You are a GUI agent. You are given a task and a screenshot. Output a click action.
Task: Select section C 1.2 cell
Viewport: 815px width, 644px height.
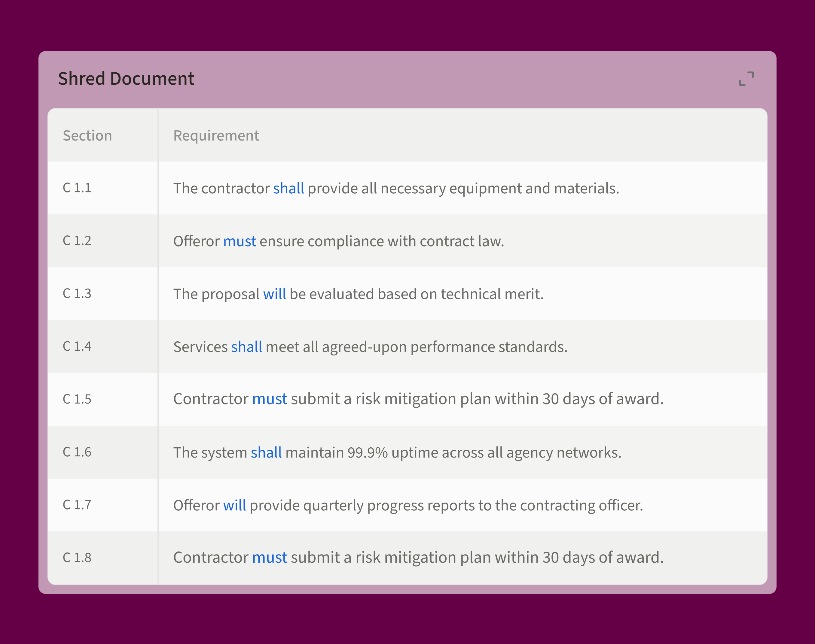[77, 240]
